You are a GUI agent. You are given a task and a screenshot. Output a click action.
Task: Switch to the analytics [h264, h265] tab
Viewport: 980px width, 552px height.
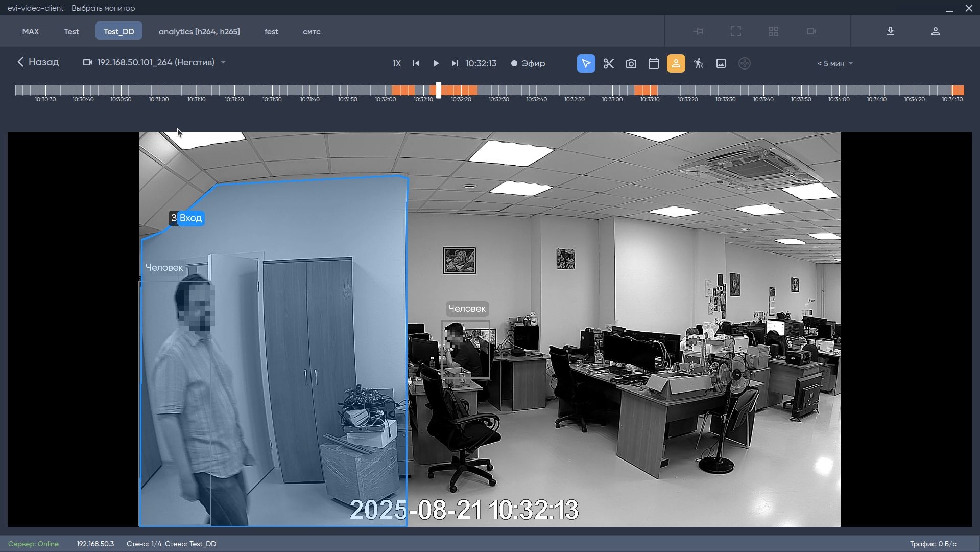coord(199,31)
